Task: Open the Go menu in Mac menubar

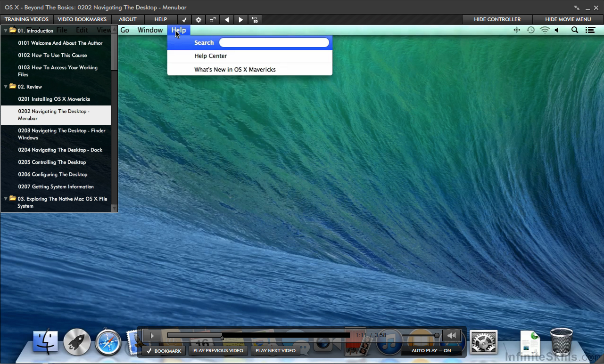Action: [x=125, y=30]
